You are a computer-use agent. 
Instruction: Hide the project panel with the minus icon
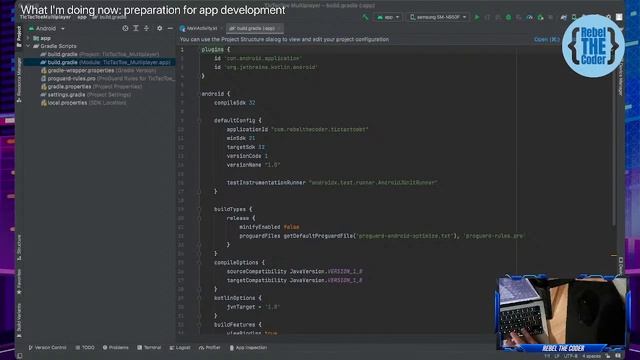pyautogui.click(x=170, y=28)
